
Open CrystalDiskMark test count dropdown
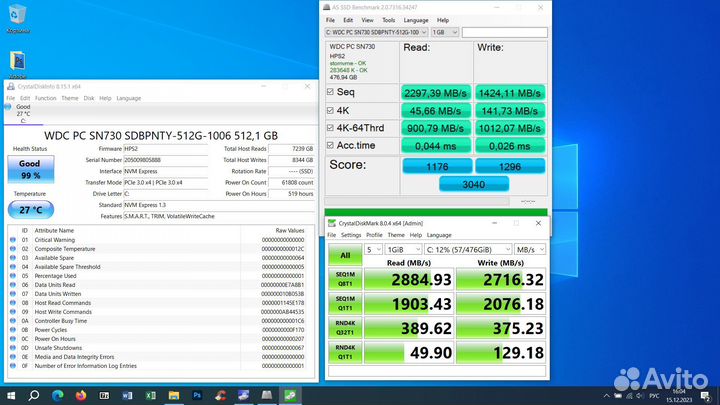[x=373, y=249]
